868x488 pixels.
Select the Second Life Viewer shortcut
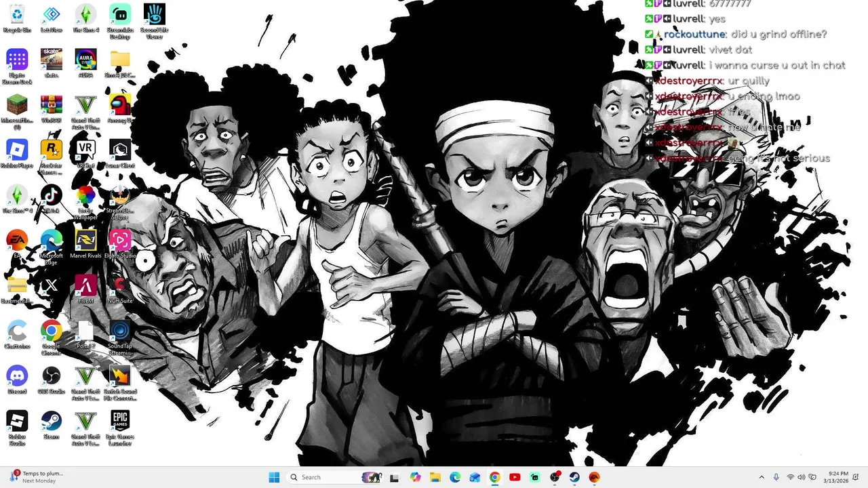[155, 21]
